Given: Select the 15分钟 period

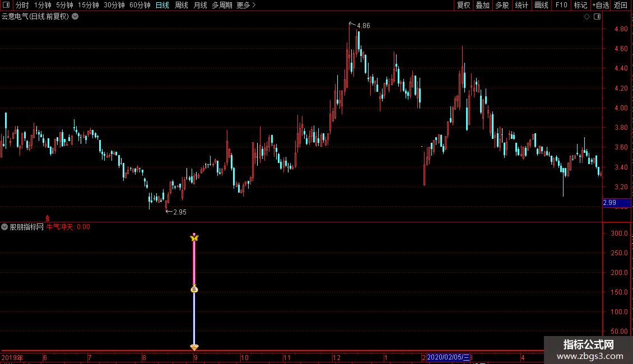Looking at the screenshot, I should pyautogui.click(x=88, y=5).
